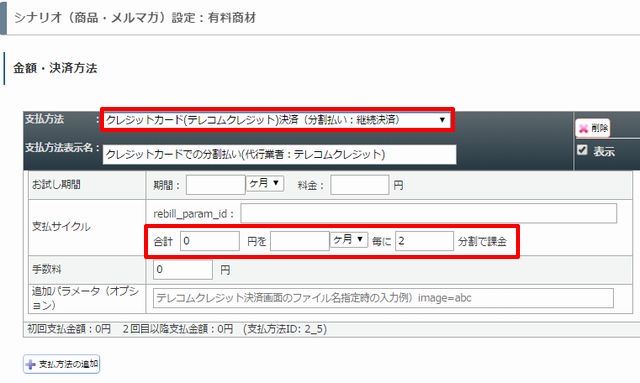
Task: Click the red X delete icon
Action: tap(584, 129)
